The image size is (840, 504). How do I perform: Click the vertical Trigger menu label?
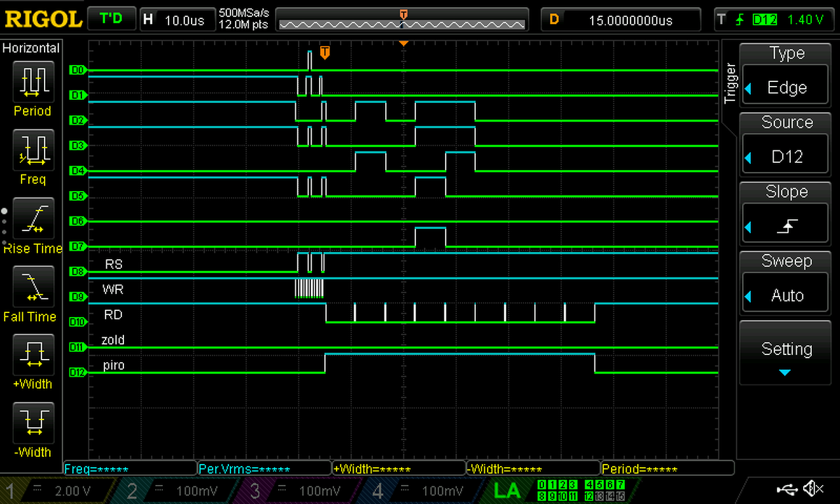(730, 83)
